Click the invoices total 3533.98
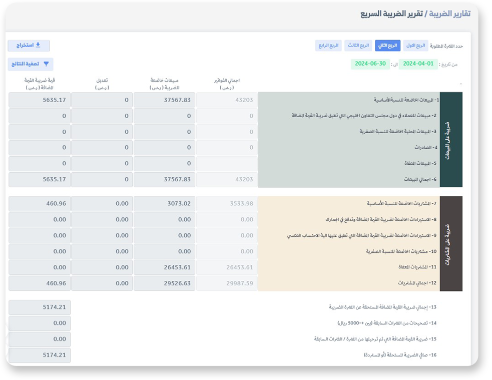The height and width of the screenshot is (380, 492). [227, 203]
